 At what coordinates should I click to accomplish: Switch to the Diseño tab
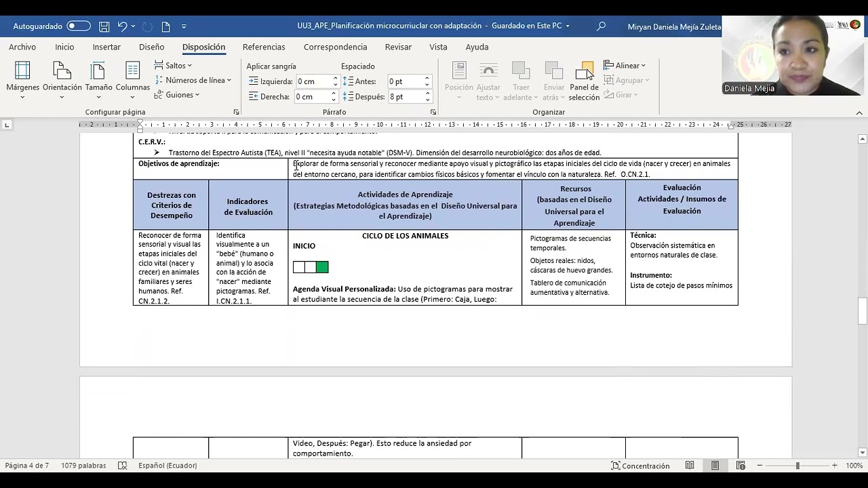point(151,47)
